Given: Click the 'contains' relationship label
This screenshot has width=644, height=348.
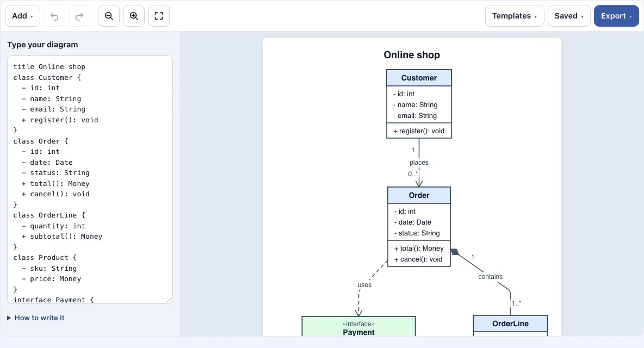Looking at the screenshot, I should 491,277.
